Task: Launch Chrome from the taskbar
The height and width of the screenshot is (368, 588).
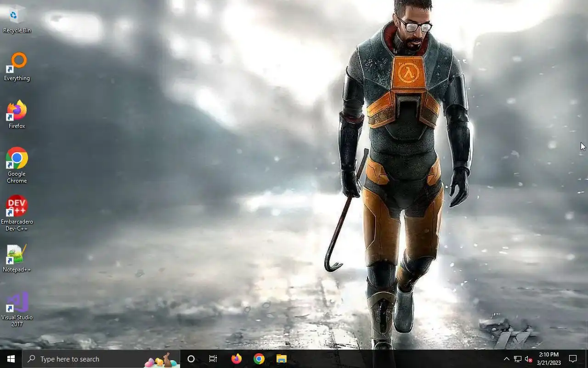Action: click(259, 359)
